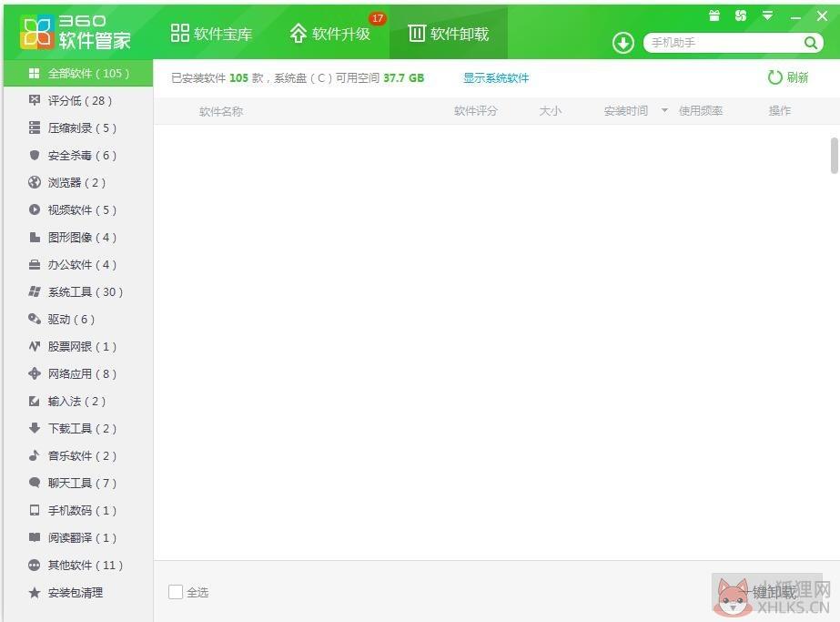The height and width of the screenshot is (622, 840).
Task: Click the 视频软件 play icon
Action: (35, 209)
